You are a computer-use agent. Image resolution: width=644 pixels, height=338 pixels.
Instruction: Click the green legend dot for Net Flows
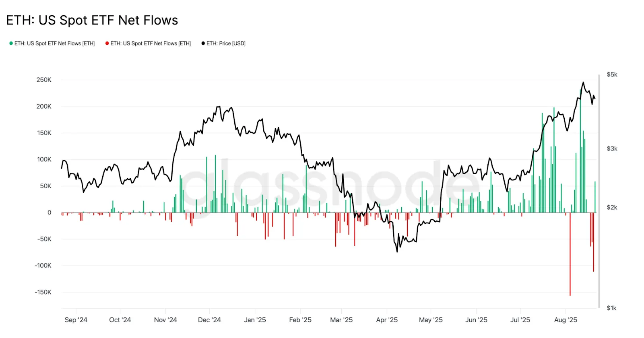11,43
